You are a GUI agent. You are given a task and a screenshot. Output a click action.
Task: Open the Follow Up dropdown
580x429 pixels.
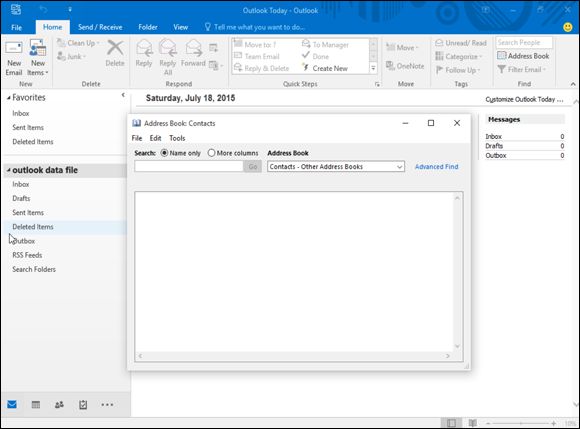pos(458,70)
